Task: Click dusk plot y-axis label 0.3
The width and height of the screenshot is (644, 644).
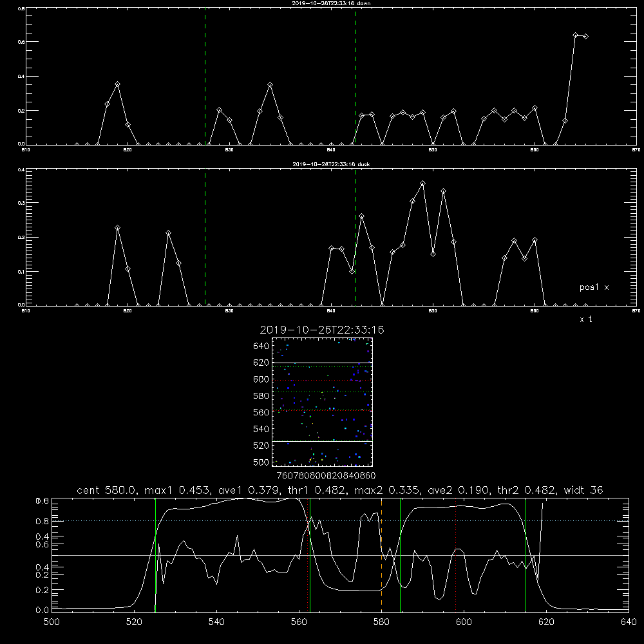Action: [x=21, y=203]
